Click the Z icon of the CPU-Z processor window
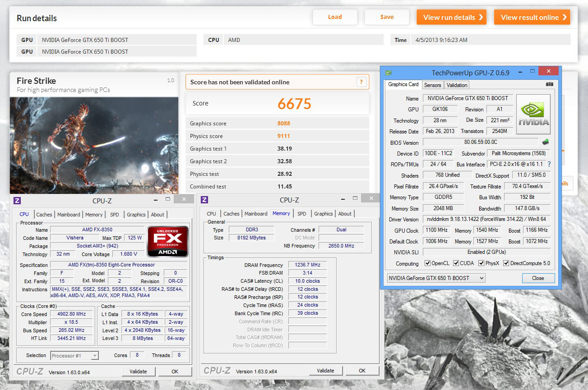 point(17,200)
